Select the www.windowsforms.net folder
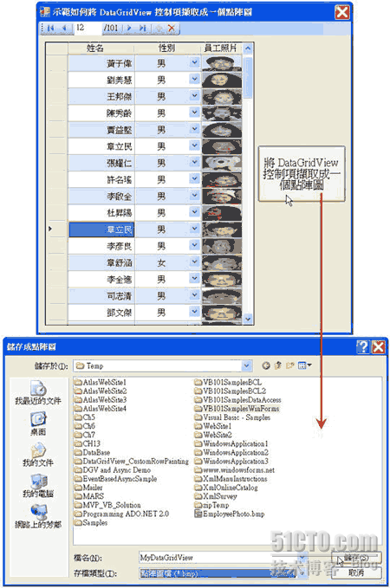This screenshot has height=588, width=390. point(235,470)
